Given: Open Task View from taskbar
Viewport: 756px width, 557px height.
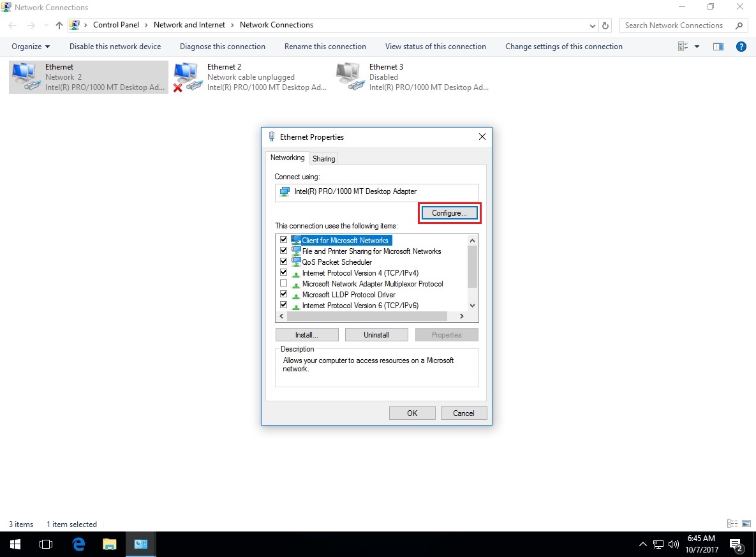Looking at the screenshot, I should pyautogui.click(x=46, y=544).
